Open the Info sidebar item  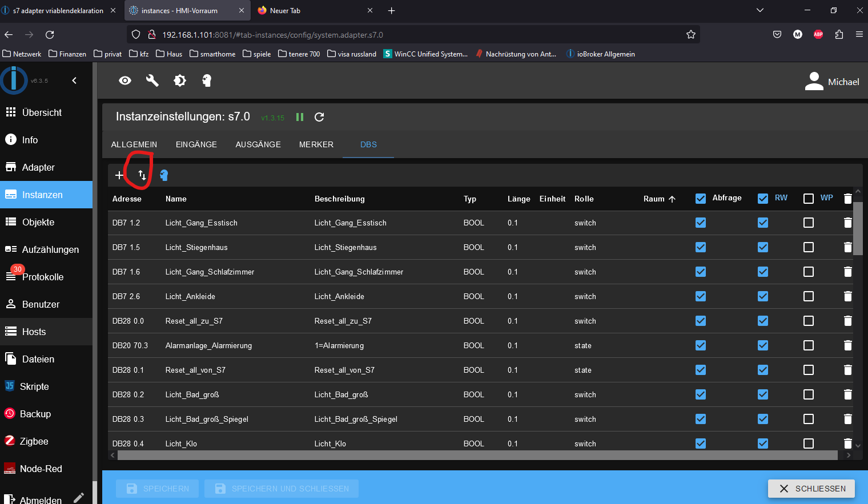pyautogui.click(x=46, y=140)
